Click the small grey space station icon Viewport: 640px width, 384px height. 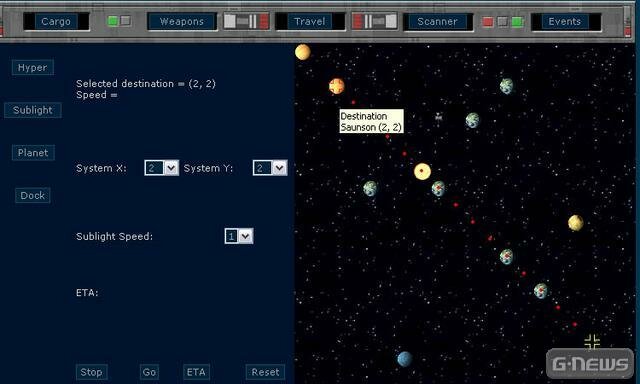coord(438,117)
